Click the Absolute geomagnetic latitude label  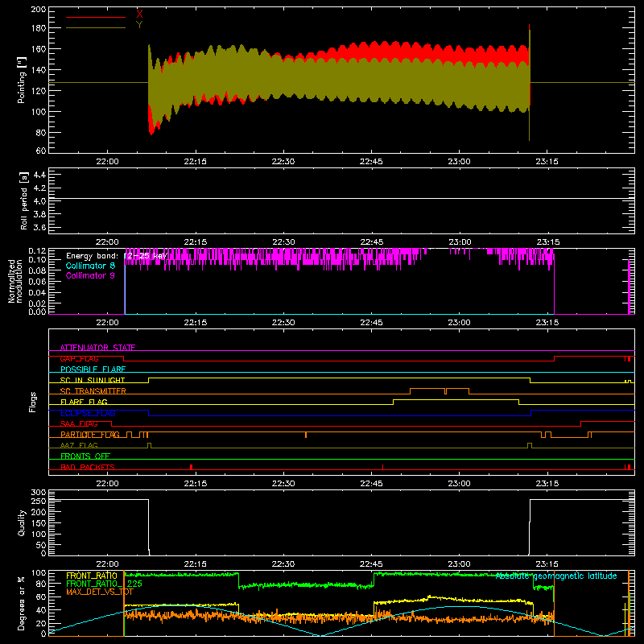[556, 576]
